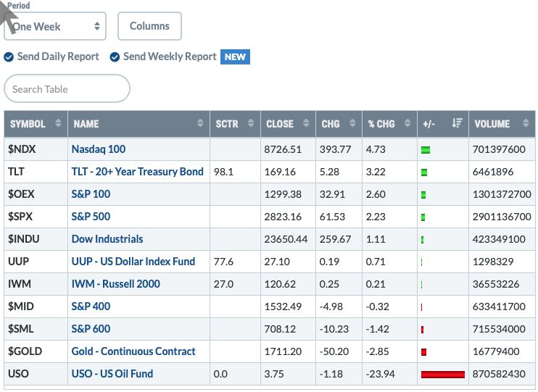Open the Nasdaq 100 link

pos(99,149)
